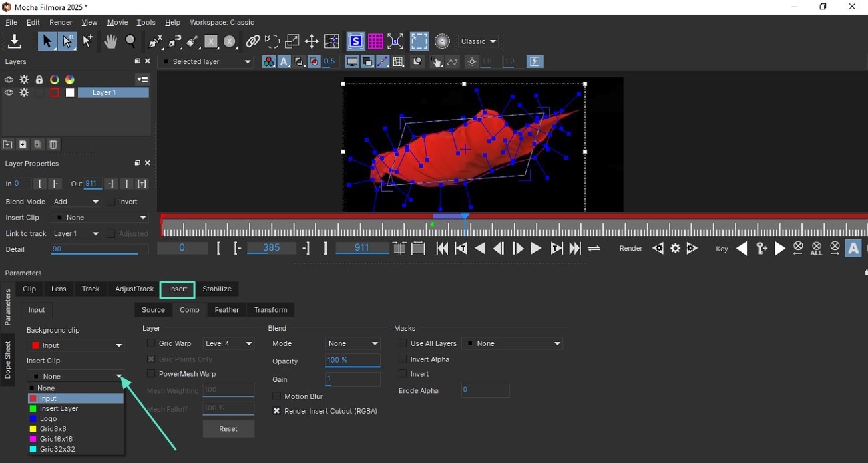This screenshot has width=868, height=463.
Task: Choose Logo from Insert Clip list
Action: [x=75, y=419]
